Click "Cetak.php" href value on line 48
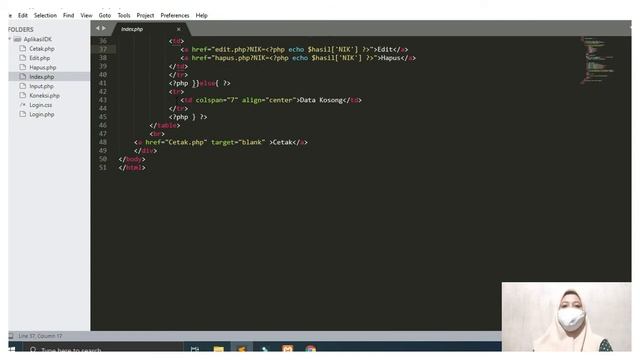The height and width of the screenshot is (360, 640). (x=186, y=142)
